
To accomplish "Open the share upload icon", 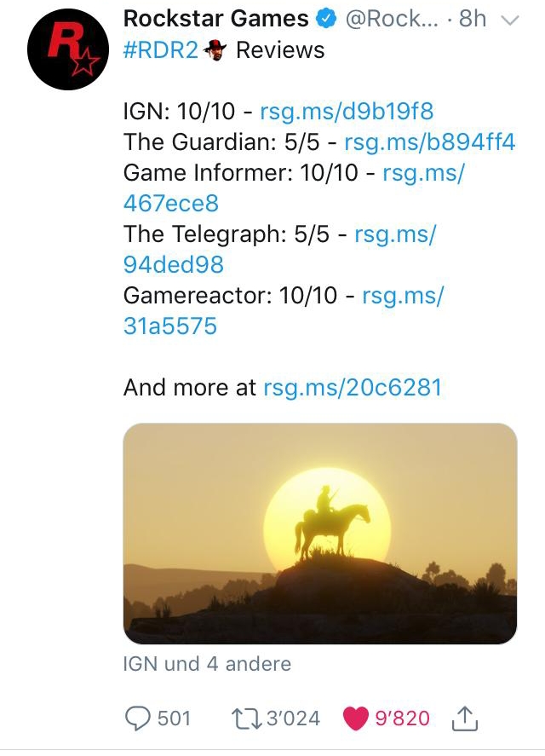I will (464, 718).
